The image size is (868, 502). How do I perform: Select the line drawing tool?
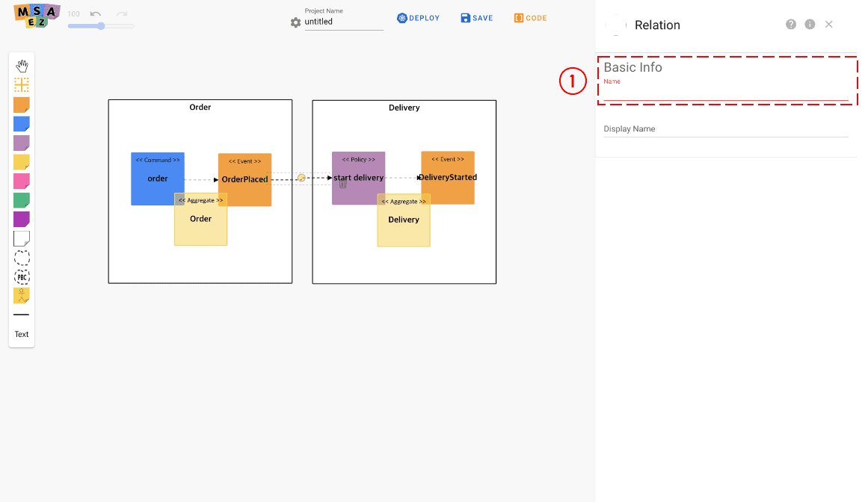[21, 314]
